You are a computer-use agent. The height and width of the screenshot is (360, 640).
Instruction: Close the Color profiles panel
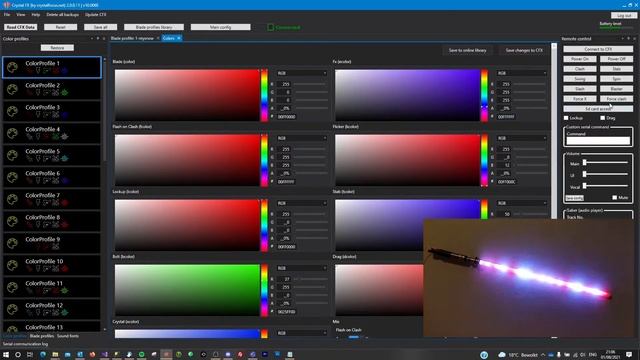click(104, 38)
